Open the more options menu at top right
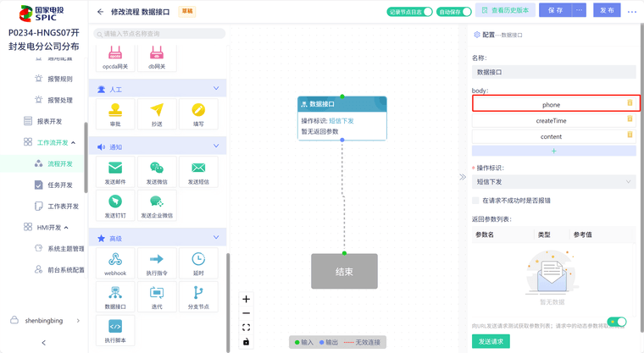 pos(631,12)
